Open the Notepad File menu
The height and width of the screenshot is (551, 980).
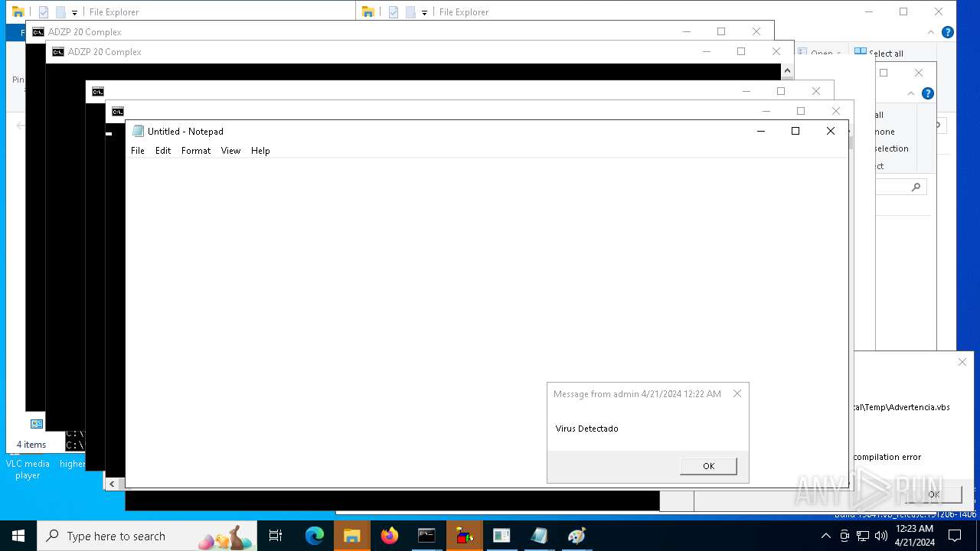tap(138, 151)
